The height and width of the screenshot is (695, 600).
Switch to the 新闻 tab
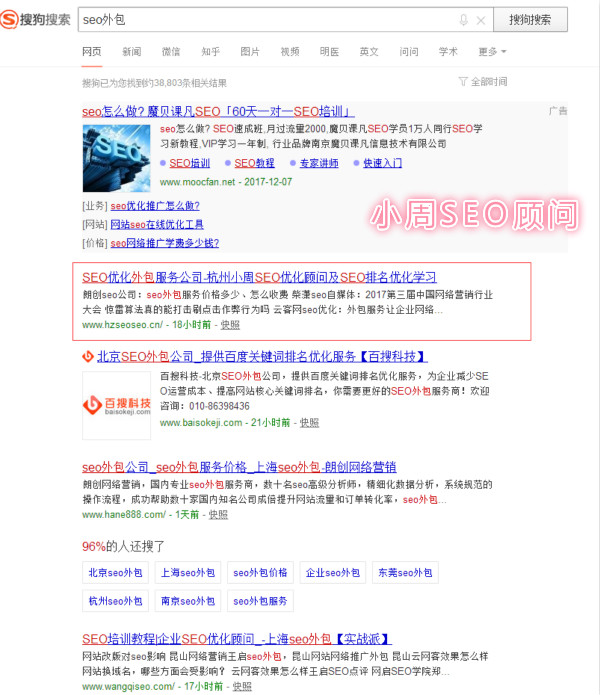point(132,51)
